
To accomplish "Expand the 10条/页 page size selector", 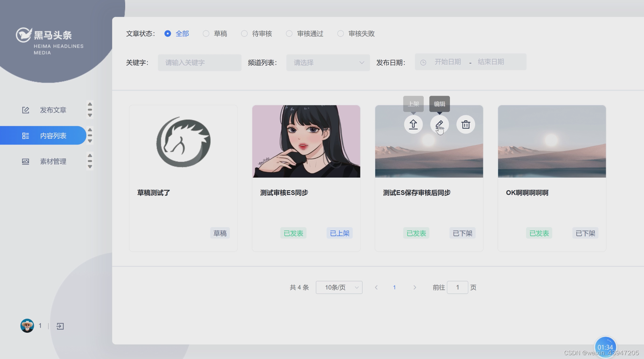I will pos(339,287).
